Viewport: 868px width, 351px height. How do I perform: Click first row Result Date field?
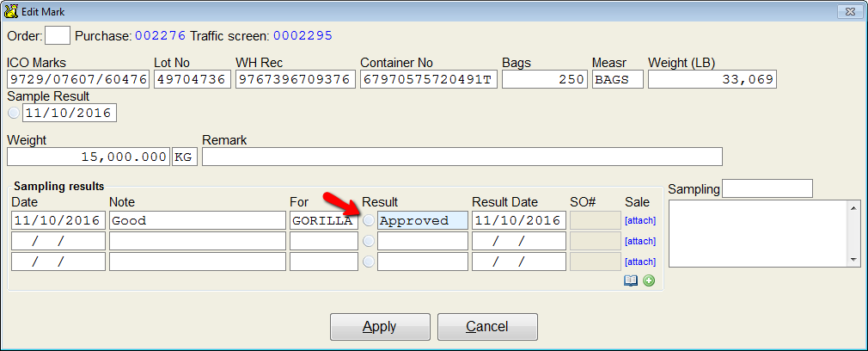coord(519,221)
